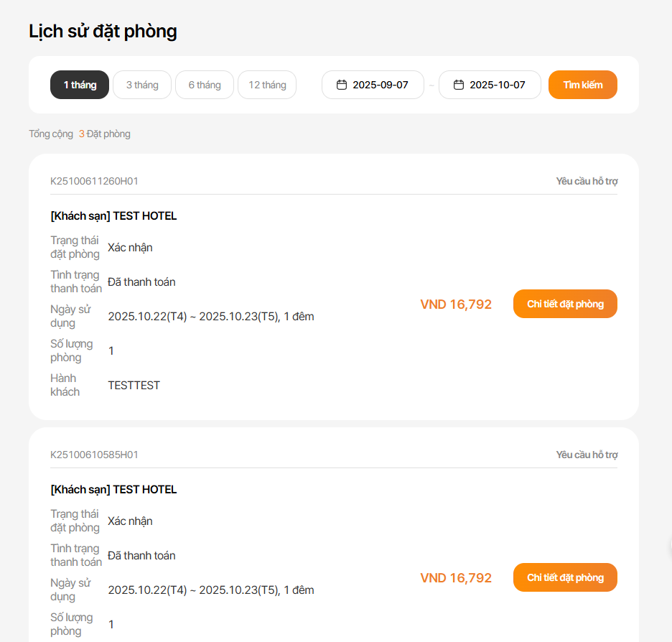Click the VND 16,792 price in first booking
Viewport: 672px width, 642px height.
[x=456, y=304]
